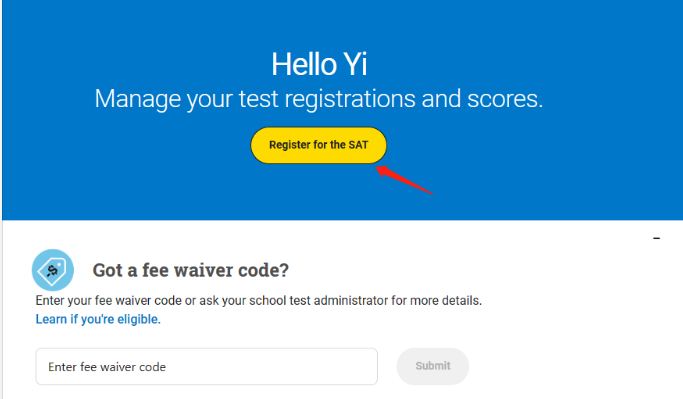This screenshot has height=399, width=683.
Task: Click the word eligible in blue link
Action: click(139, 319)
